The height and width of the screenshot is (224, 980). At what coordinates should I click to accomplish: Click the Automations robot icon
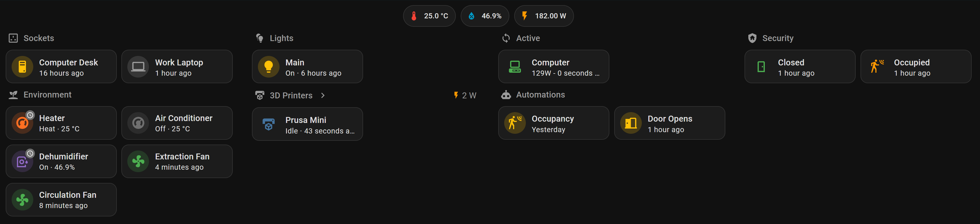(x=506, y=95)
